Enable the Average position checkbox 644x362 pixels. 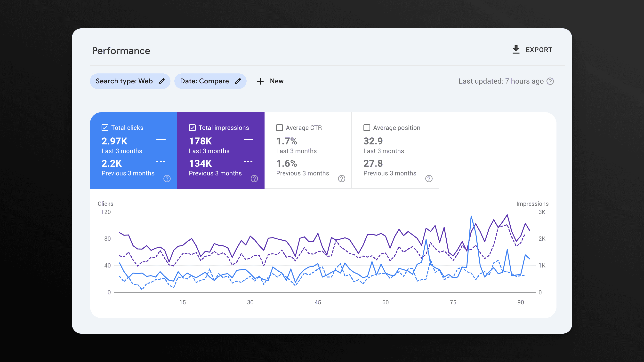click(367, 127)
